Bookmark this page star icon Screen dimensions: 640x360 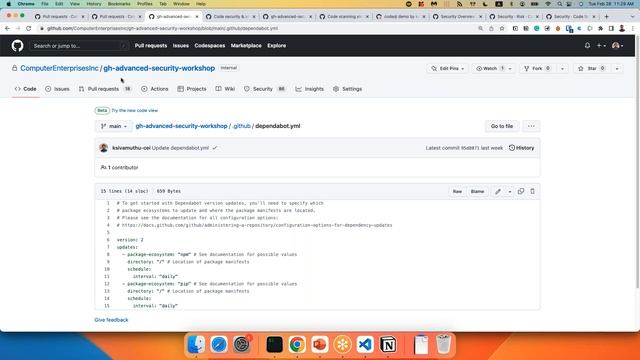click(x=502, y=29)
